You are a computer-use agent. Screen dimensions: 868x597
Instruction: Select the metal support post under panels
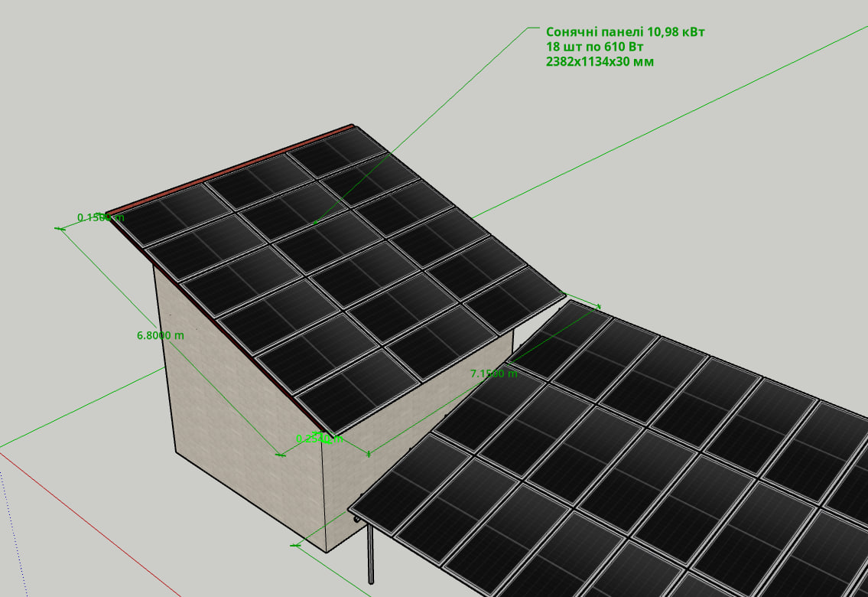tap(370, 553)
